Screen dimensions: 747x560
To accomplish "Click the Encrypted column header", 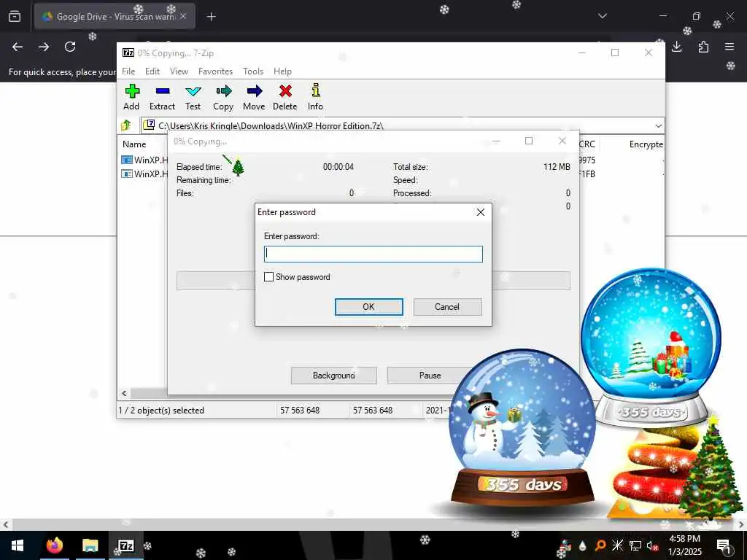I will (646, 144).
